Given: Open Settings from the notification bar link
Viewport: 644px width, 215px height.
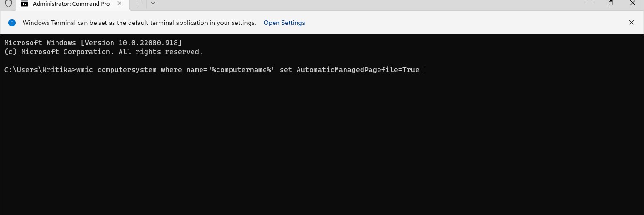Looking at the screenshot, I should 284,23.
